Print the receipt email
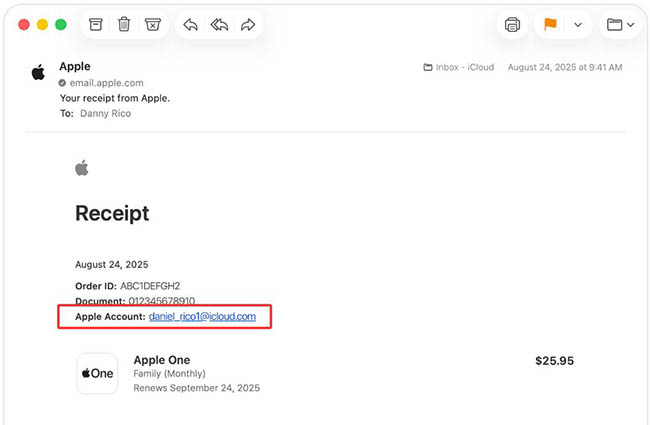The height and width of the screenshot is (425, 650). tap(512, 25)
